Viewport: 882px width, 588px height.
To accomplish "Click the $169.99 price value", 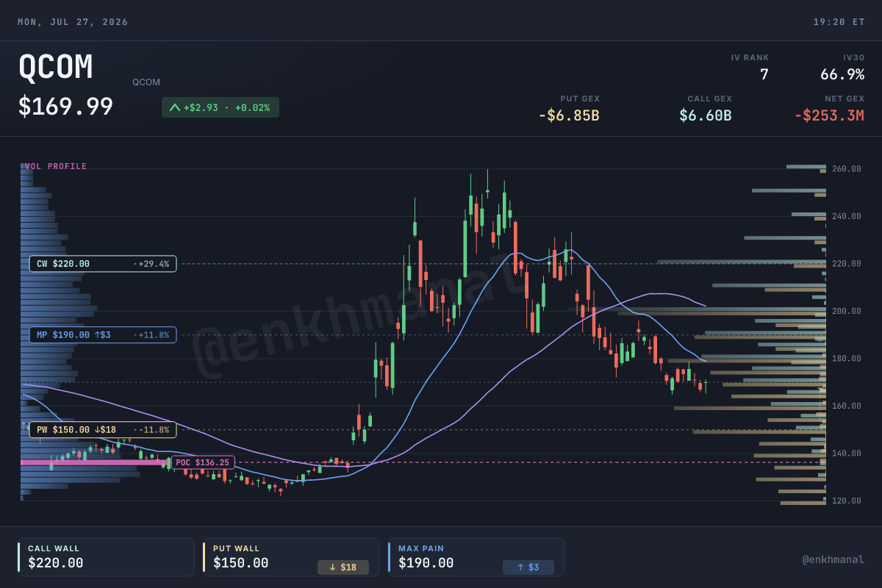I will point(65,107).
